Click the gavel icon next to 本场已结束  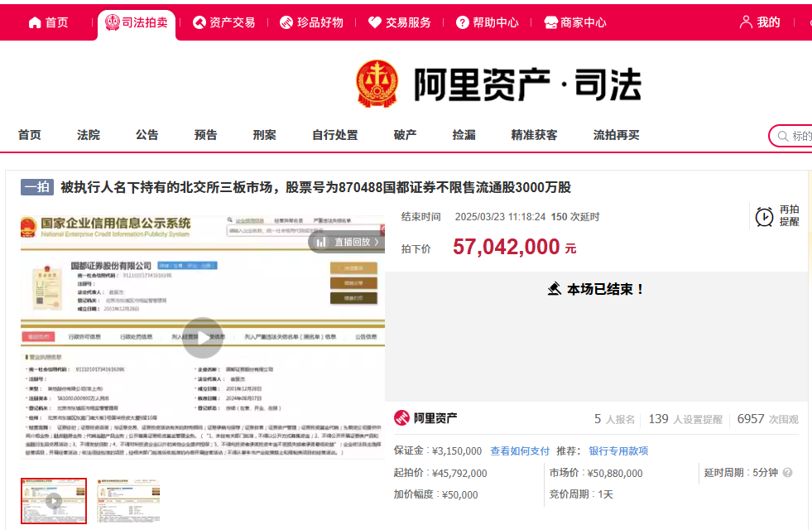(555, 288)
